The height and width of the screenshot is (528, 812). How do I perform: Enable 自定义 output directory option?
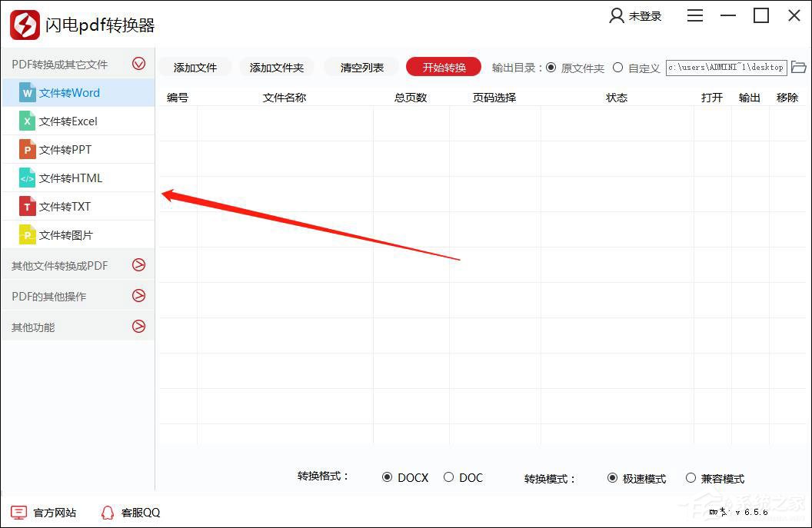point(617,67)
